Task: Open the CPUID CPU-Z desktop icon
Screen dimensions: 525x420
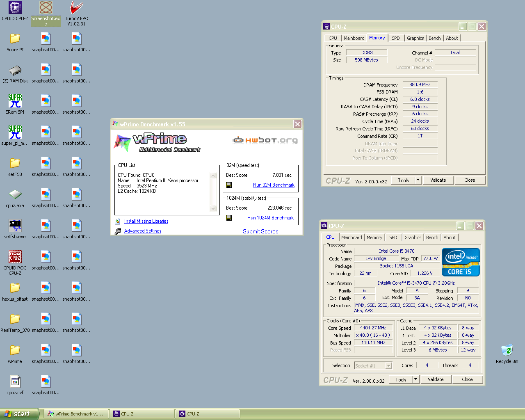Action: 15,11
